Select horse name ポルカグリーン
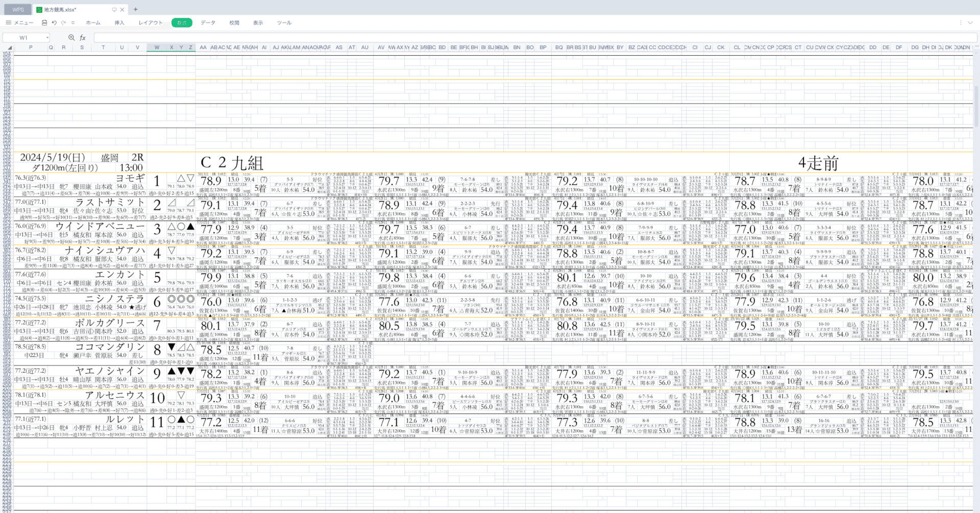This screenshot has height=513, width=980. pyautogui.click(x=111, y=323)
